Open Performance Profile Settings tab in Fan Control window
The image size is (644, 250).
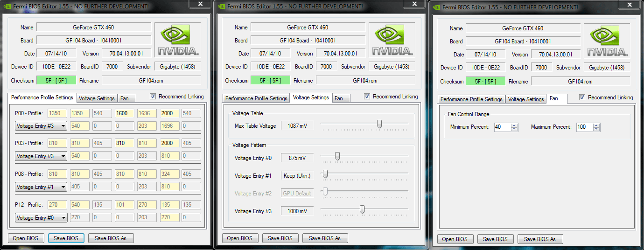[x=471, y=99]
